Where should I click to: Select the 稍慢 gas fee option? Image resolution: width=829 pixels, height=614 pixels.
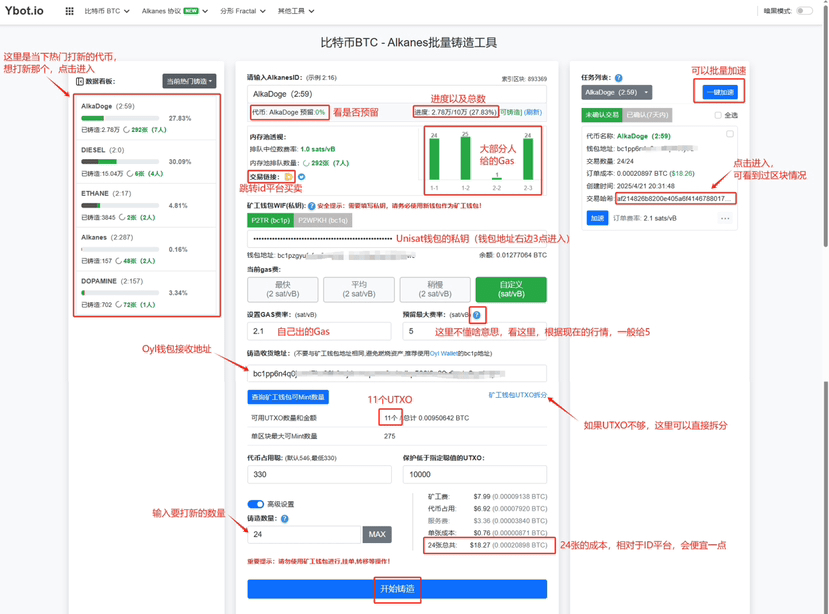click(x=435, y=289)
